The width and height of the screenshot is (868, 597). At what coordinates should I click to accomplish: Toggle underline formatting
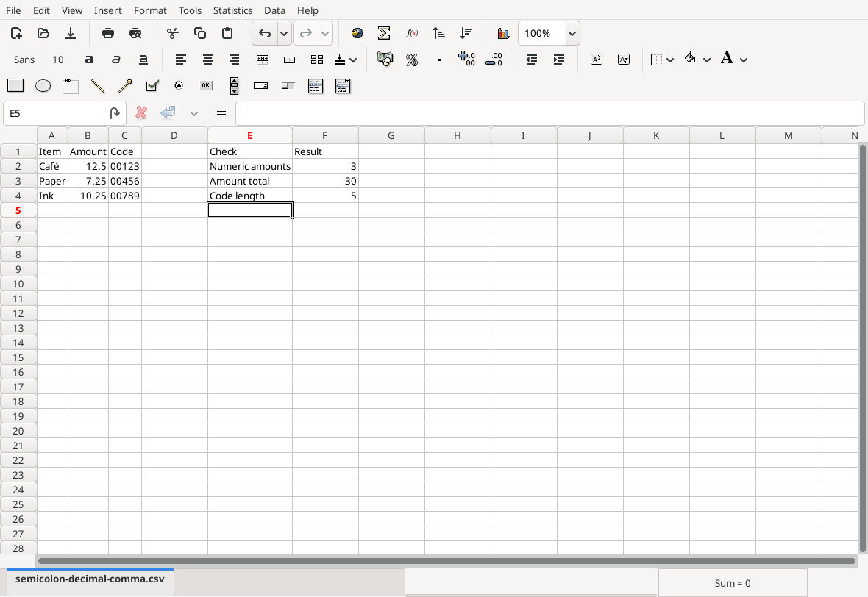click(x=143, y=60)
